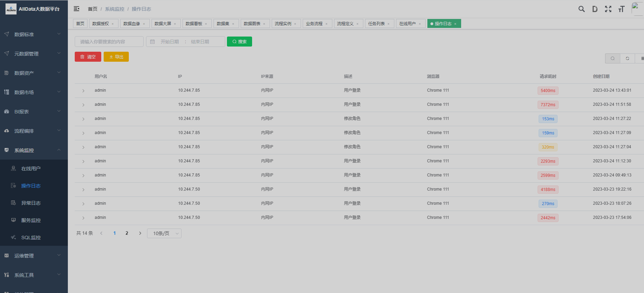Open 异常日志 in the sidebar
644x293 pixels.
pyautogui.click(x=31, y=203)
